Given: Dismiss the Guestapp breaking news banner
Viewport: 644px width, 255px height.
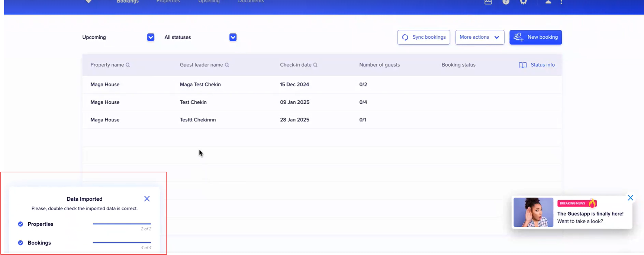Looking at the screenshot, I should coord(630,198).
